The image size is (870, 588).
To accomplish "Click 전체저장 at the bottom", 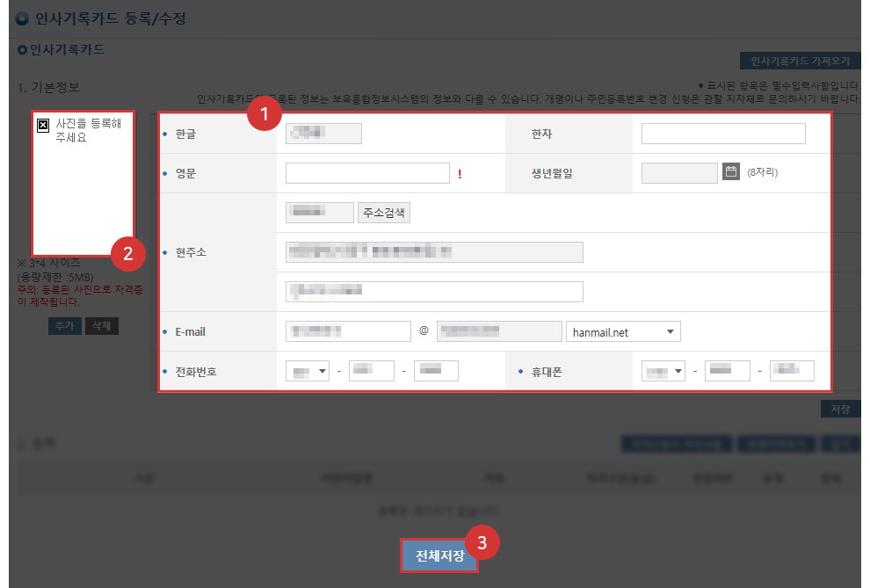I will coord(439,555).
